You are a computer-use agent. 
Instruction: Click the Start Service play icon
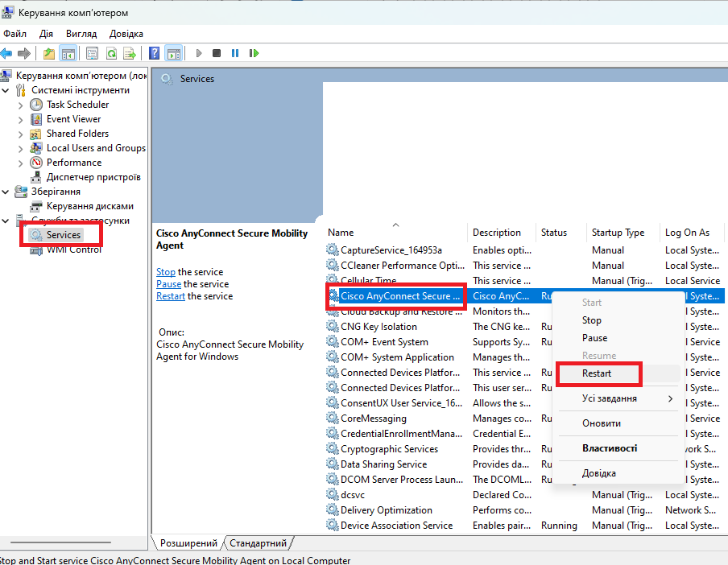click(199, 53)
